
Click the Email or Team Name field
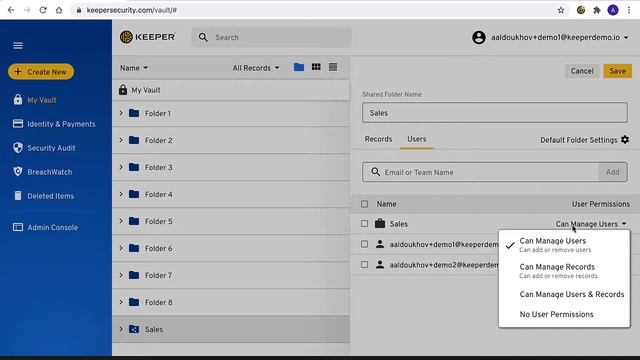pyautogui.click(x=480, y=172)
